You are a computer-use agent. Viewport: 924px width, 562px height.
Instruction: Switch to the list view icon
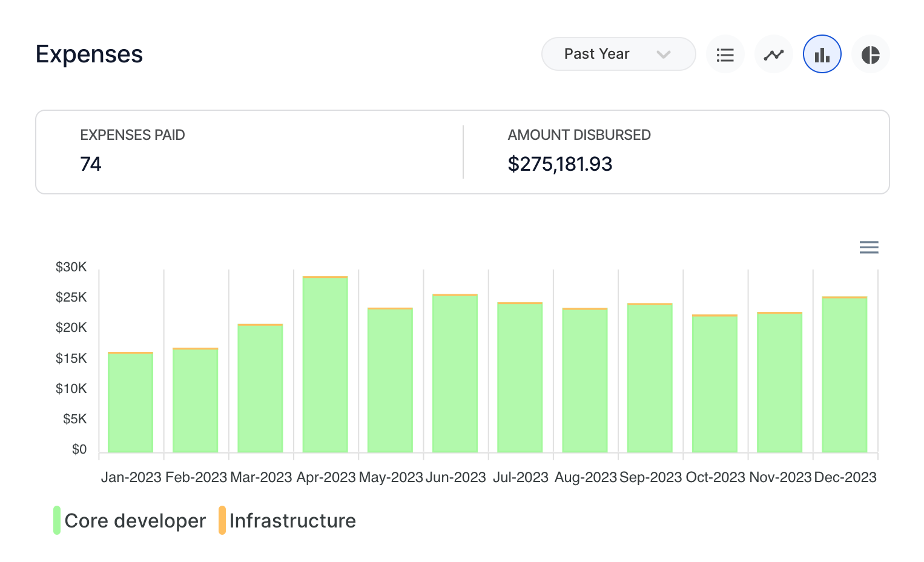(725, 55)
